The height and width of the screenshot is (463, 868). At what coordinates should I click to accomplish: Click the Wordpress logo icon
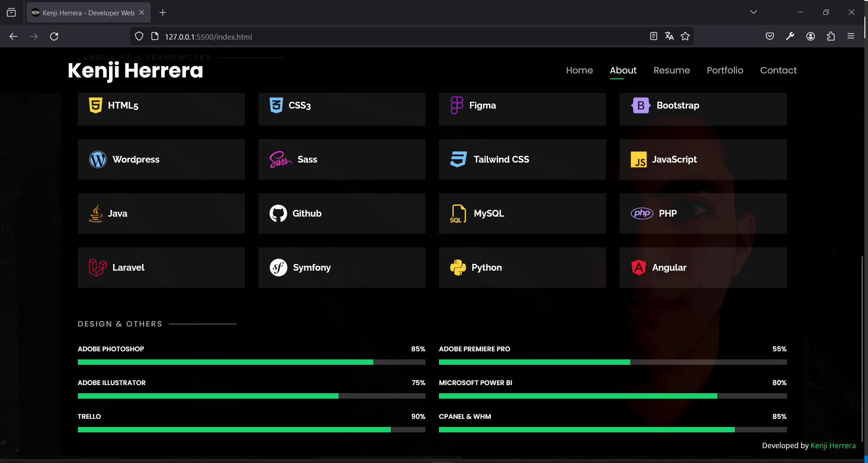(x=98, y=159)
